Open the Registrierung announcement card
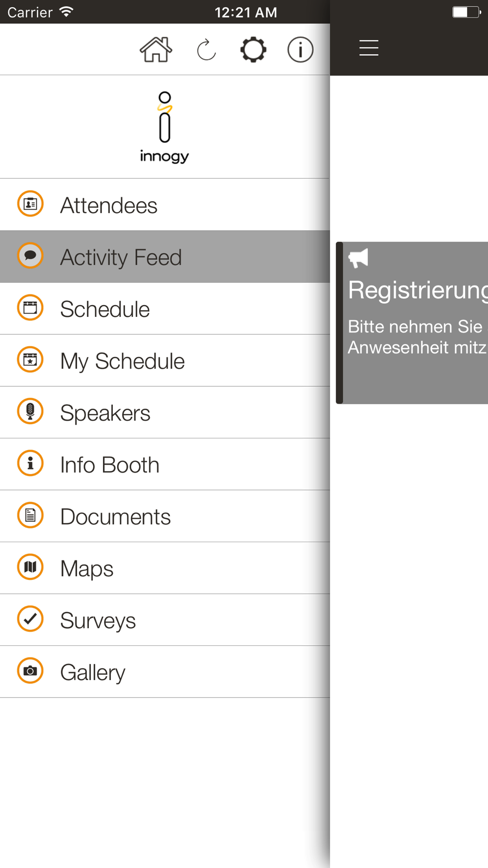This screenshot has height=868, width=488. [412, 323]
